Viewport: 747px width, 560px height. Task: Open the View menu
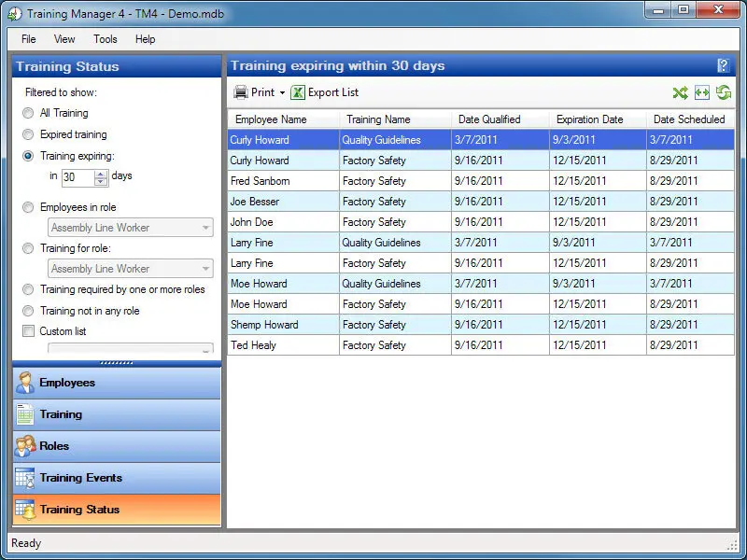click(64, 39)
